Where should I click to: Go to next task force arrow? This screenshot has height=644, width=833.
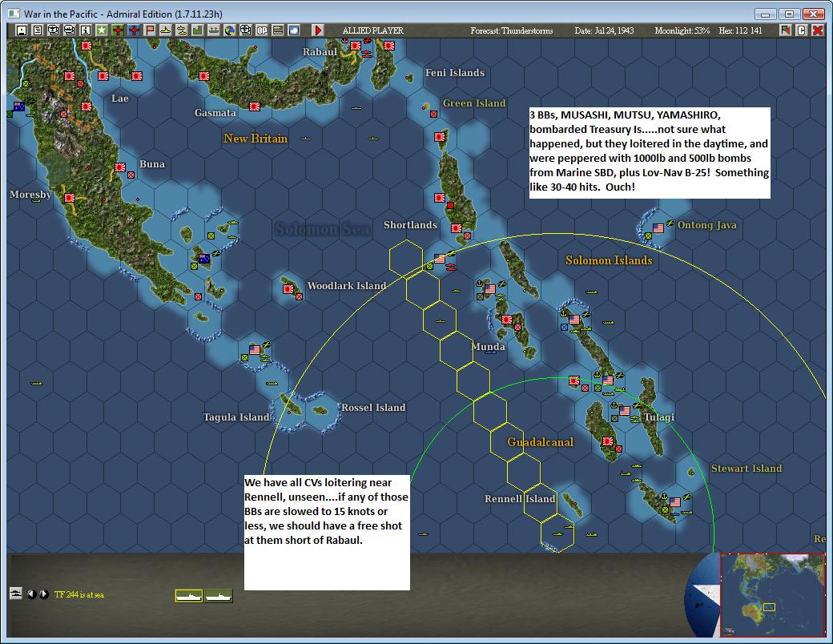pyautogui.click(x=44, y=594)
